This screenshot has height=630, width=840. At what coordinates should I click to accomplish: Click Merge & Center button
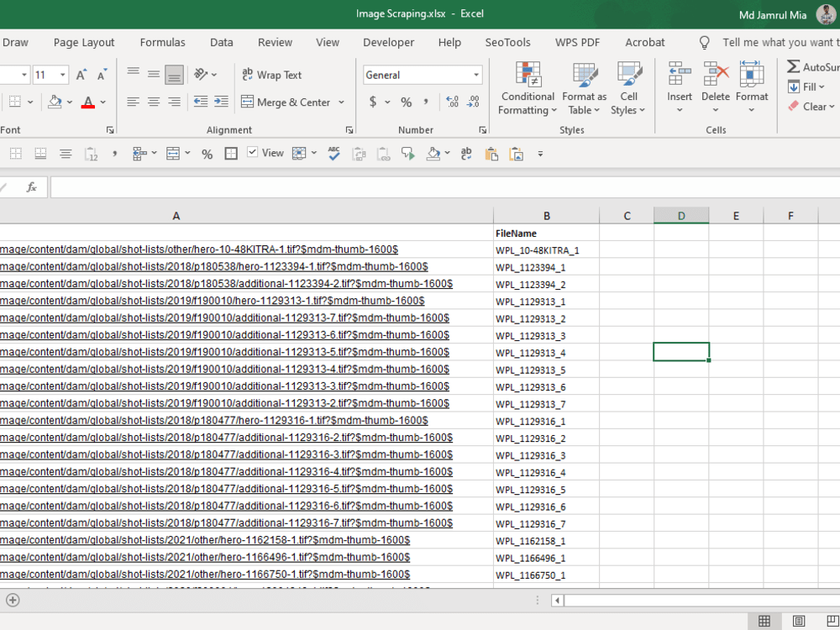(286, 102)
